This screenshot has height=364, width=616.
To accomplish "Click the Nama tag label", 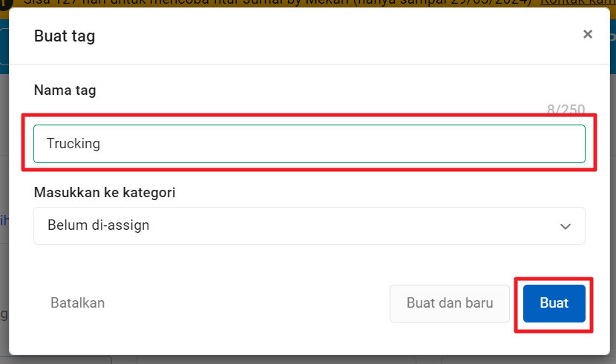I will pyautogui.click(x=65, y=90).
